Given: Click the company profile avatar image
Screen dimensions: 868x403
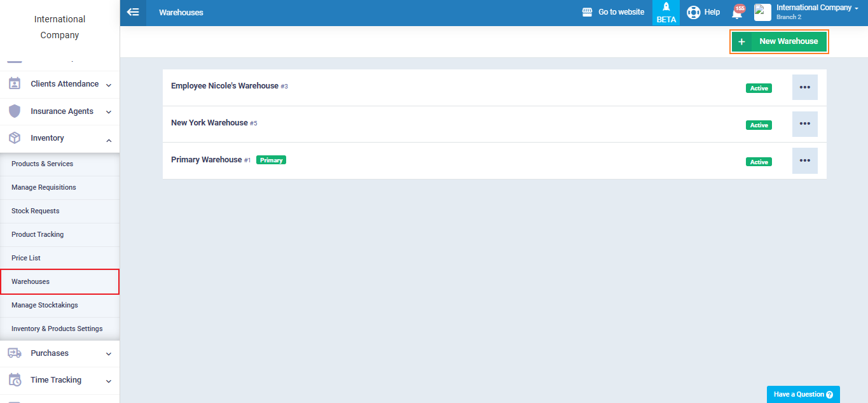Looking at the screenshot, I should click(x=762, y=12).
